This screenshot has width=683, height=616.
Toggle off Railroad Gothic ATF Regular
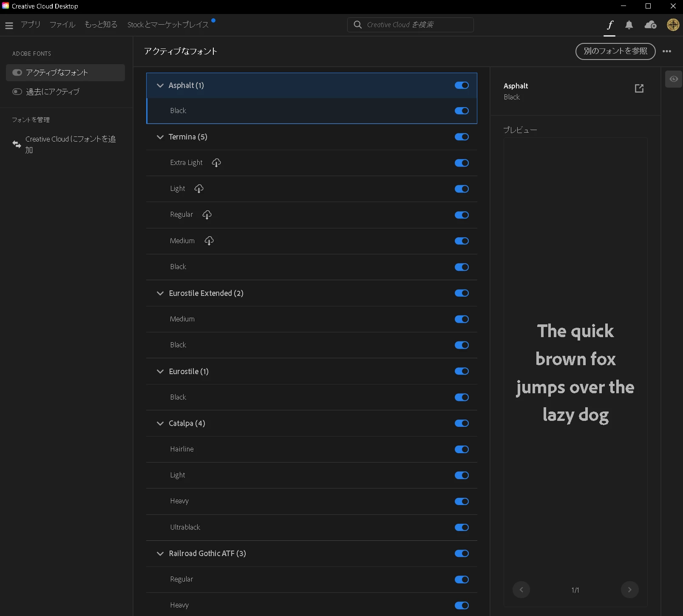(x=462, y=579)
